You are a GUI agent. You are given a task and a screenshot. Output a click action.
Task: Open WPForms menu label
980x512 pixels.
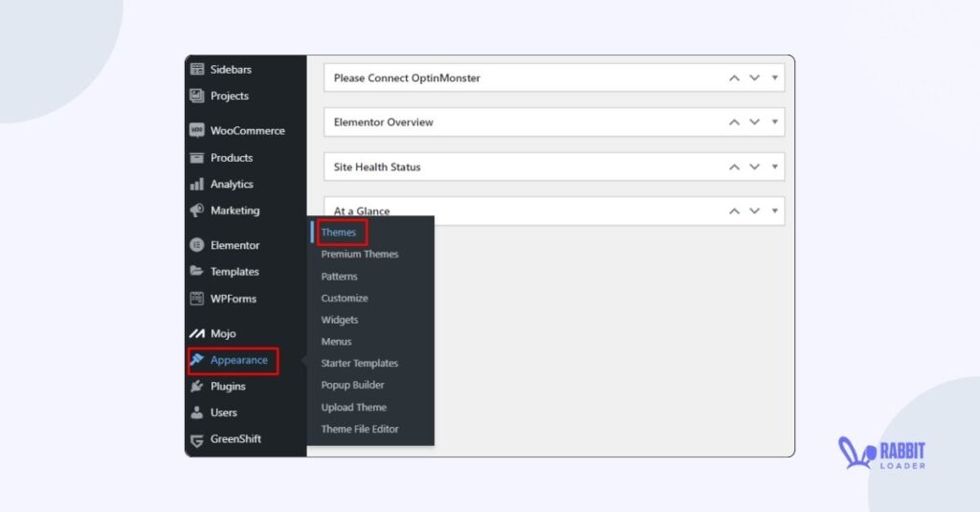tap(234, 299)
